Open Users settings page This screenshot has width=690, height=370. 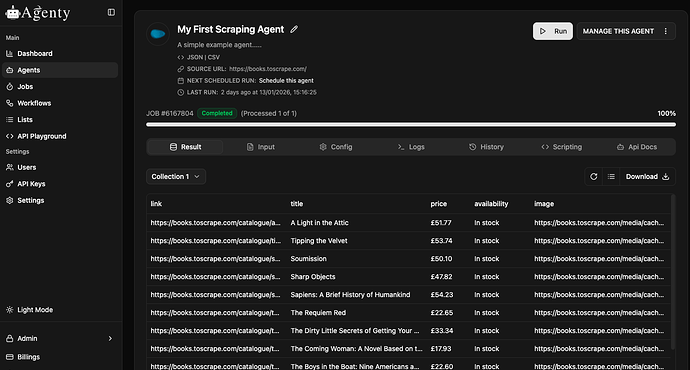click(x=60, y=167)
